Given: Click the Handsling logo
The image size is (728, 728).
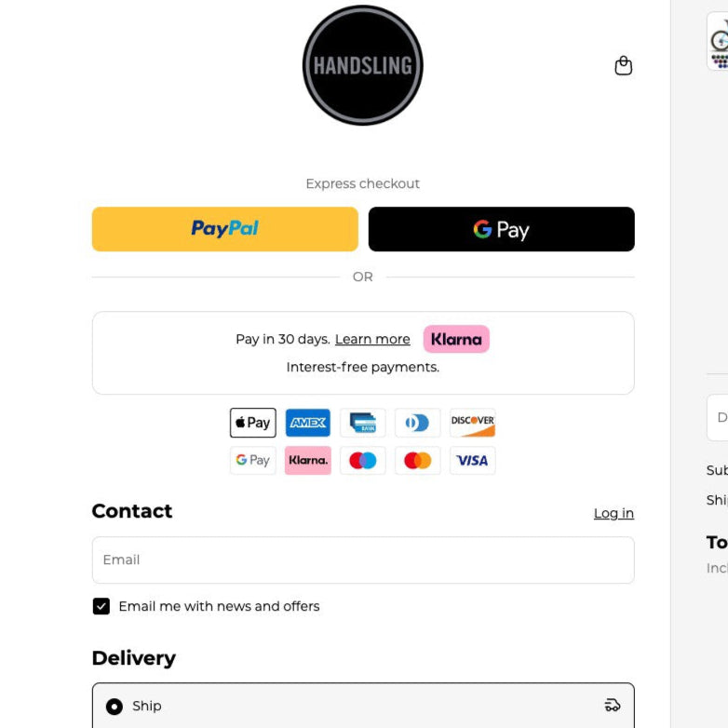Looking at the screenshot, I should (x=363, y=65).
